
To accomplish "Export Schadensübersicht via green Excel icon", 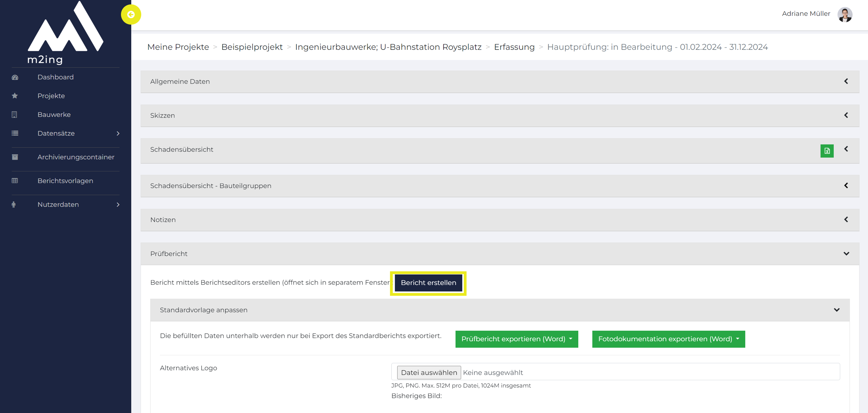I will [x=827, y=151].
